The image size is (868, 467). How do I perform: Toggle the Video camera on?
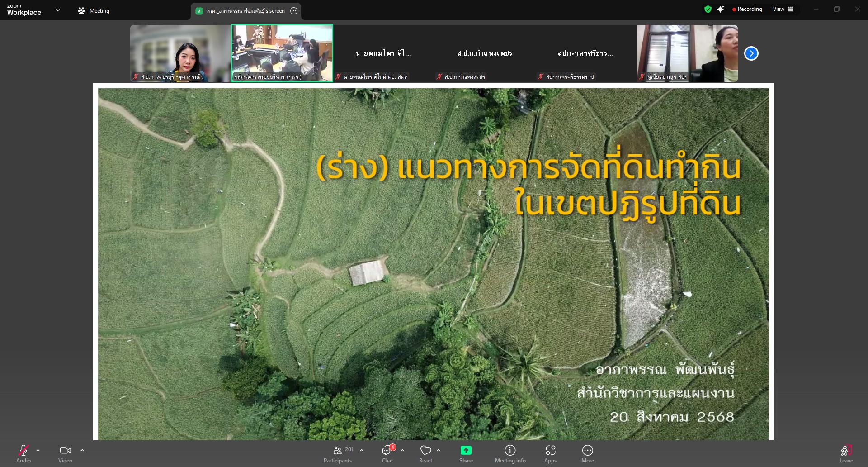point(65,454)
